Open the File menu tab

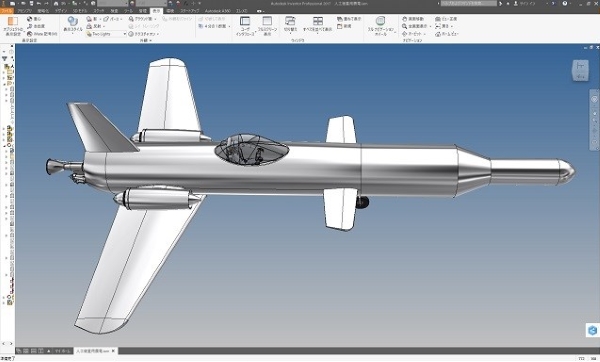(x=7, y=11)
